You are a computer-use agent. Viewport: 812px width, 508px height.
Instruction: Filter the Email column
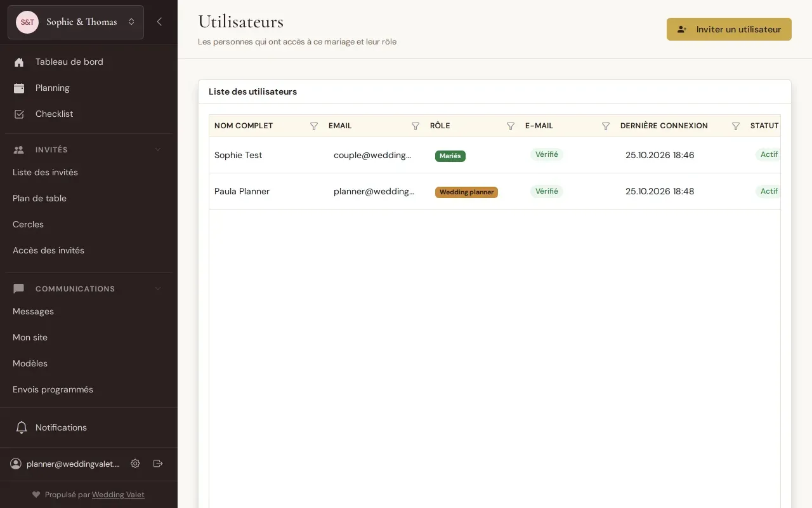[416, 126]
